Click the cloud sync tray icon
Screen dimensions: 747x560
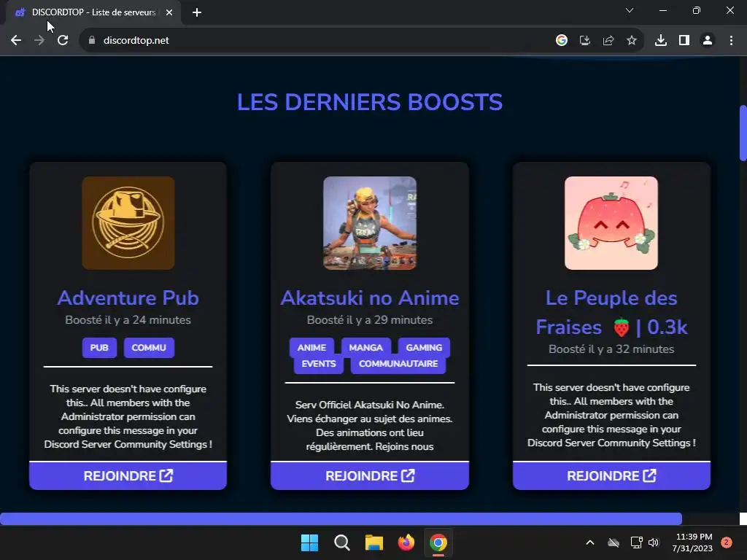tap(614, 542)
